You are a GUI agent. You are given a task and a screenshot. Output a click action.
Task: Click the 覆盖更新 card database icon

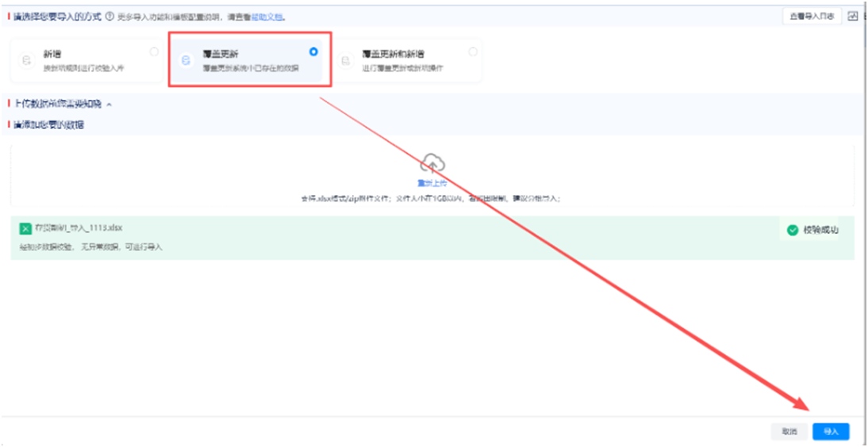pyautogui.click(x=186, y=60)
